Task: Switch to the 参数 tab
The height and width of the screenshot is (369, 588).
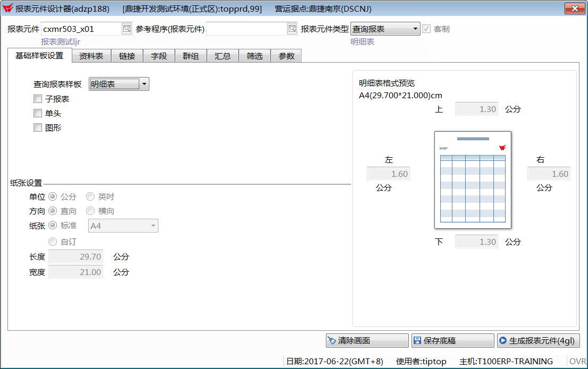Action: (x=287, y=56)
